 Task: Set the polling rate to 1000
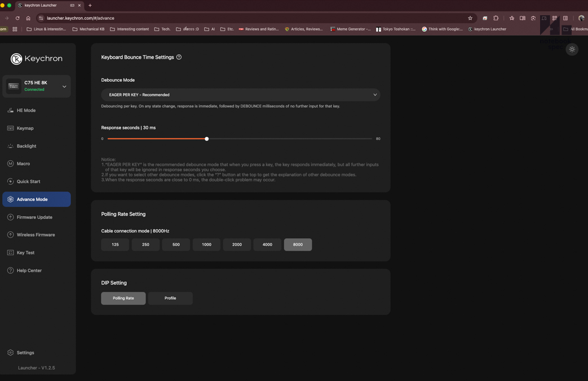[x=206, y=244]
